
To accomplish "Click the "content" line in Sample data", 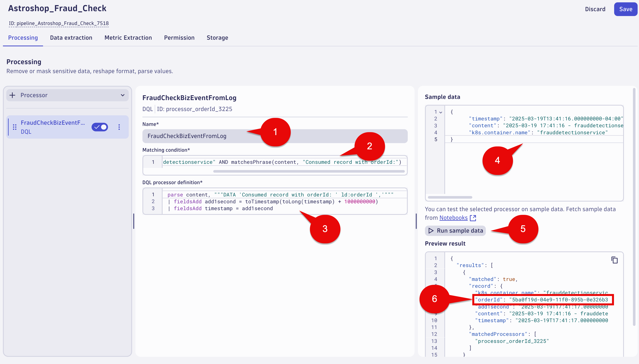I will coord(546,126).
